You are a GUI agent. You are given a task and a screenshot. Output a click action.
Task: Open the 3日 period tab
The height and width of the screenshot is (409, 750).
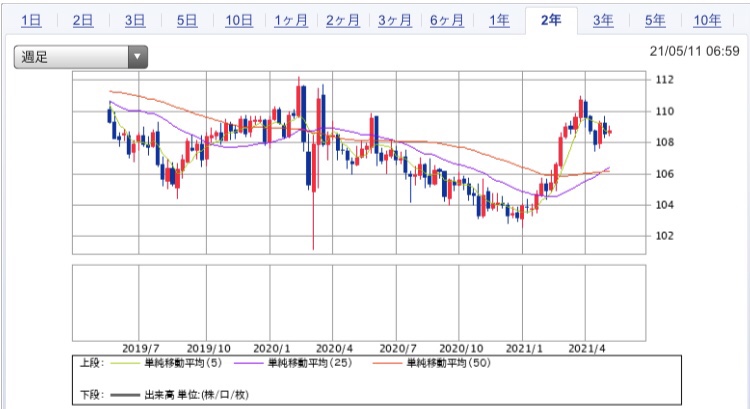tap(135, 20)
